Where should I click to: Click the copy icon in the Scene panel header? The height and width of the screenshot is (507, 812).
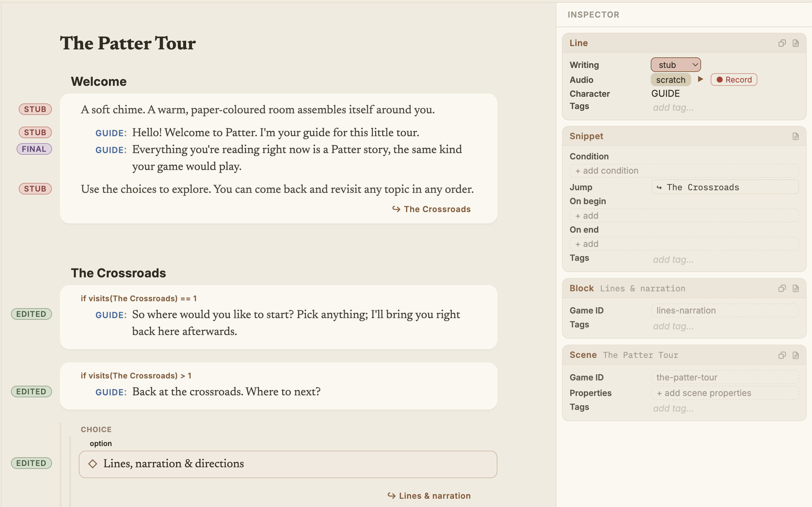782,355
